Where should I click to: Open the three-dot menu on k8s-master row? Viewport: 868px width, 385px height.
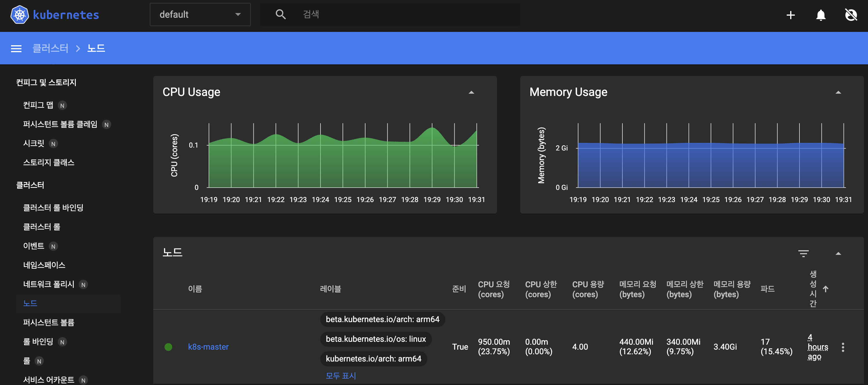[843, 347]
